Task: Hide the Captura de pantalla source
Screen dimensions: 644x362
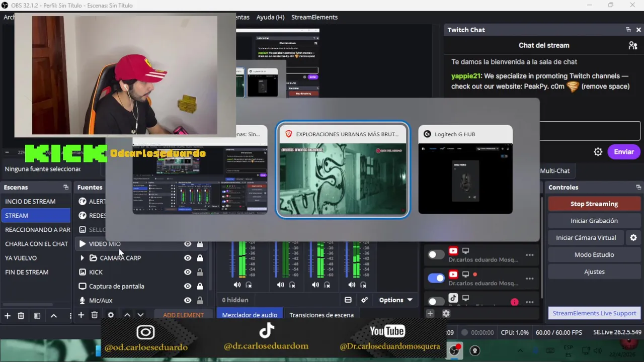Action: pos(188,286)
